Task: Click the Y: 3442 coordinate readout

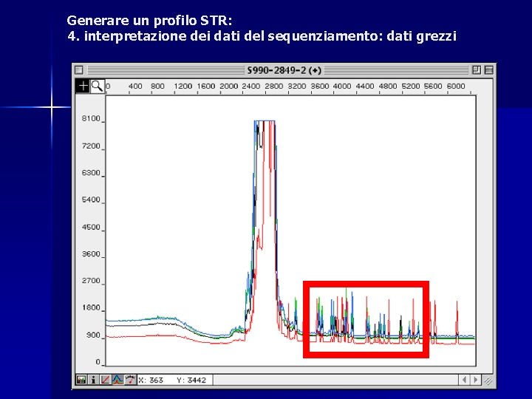Action: click(191, 380)
